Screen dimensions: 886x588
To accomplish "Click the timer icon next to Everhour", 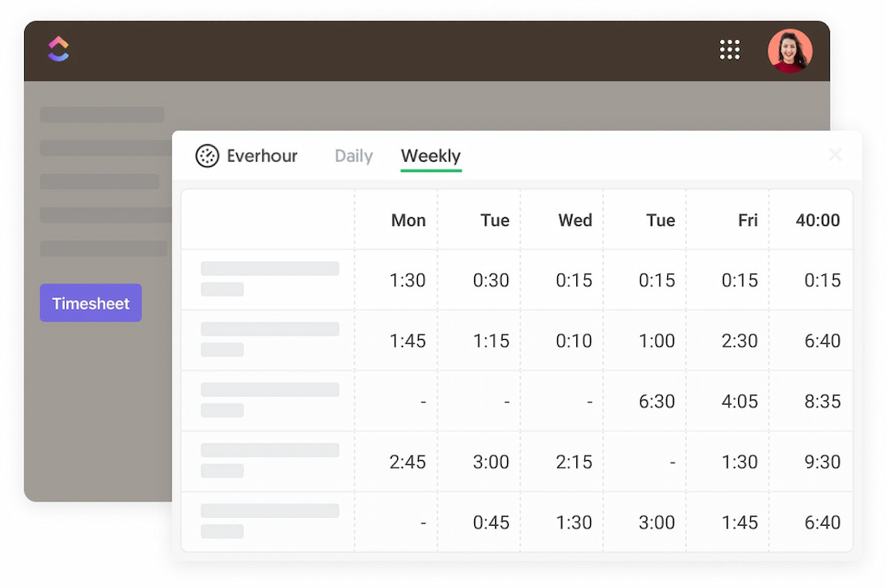I will coord(207,156).
